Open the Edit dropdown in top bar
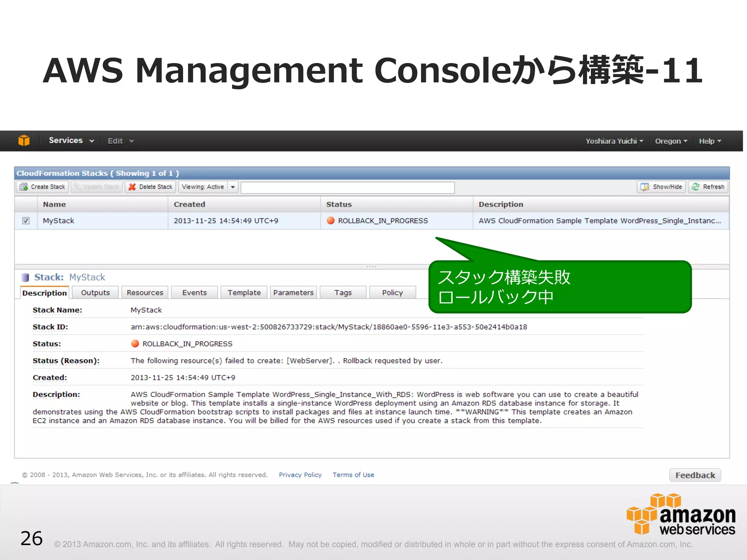The image size is (747, 560). coord(121,141)
